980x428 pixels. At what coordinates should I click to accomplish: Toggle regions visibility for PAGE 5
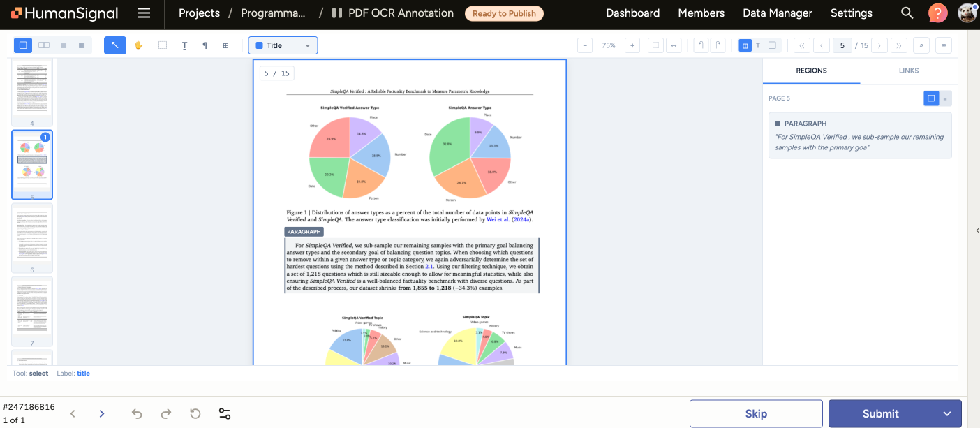pos(931,98)
